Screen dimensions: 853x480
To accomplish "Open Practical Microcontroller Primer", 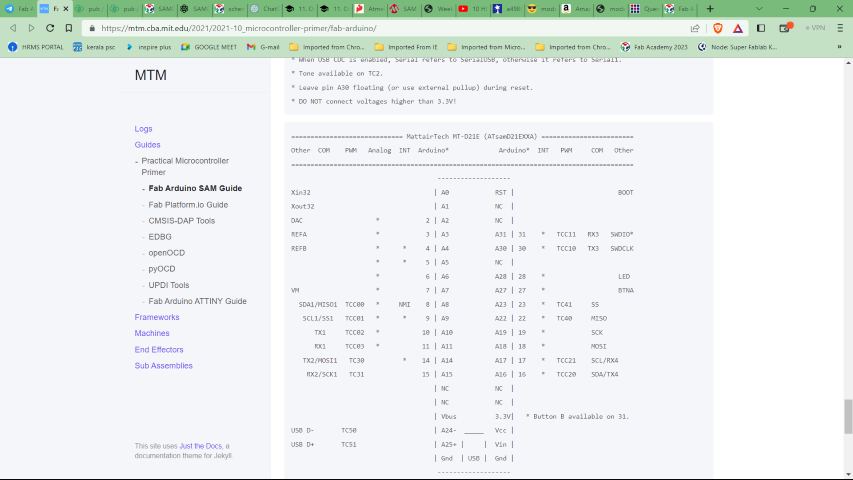I will tap(185, 167).
